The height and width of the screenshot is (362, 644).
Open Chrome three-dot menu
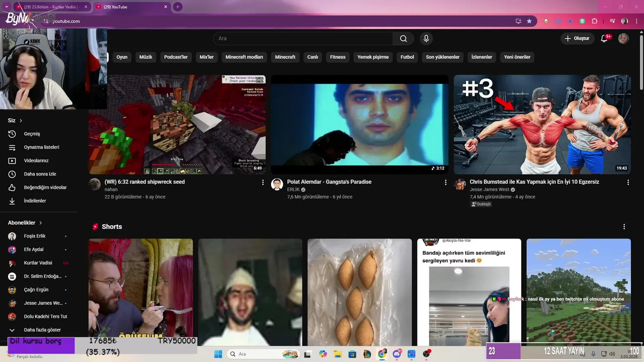[x=636, y=21]
